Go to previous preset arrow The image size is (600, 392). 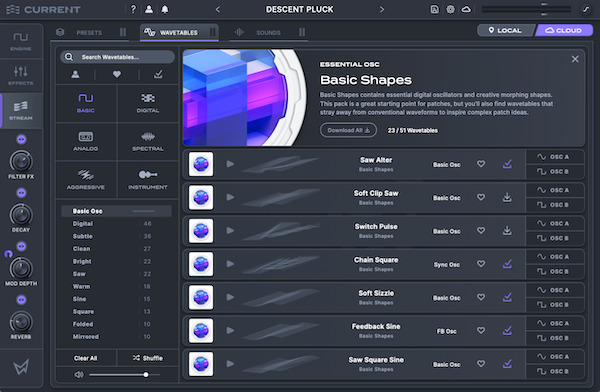(218, 10)
